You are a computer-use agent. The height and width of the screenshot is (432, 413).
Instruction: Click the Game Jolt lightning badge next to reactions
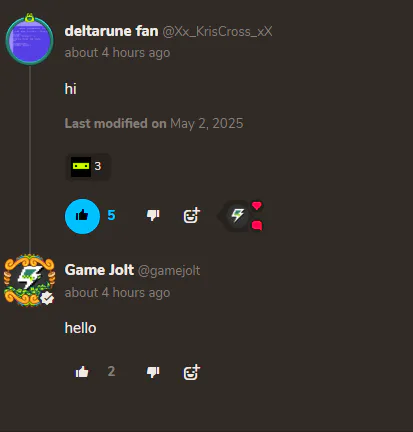click(238, 216)
